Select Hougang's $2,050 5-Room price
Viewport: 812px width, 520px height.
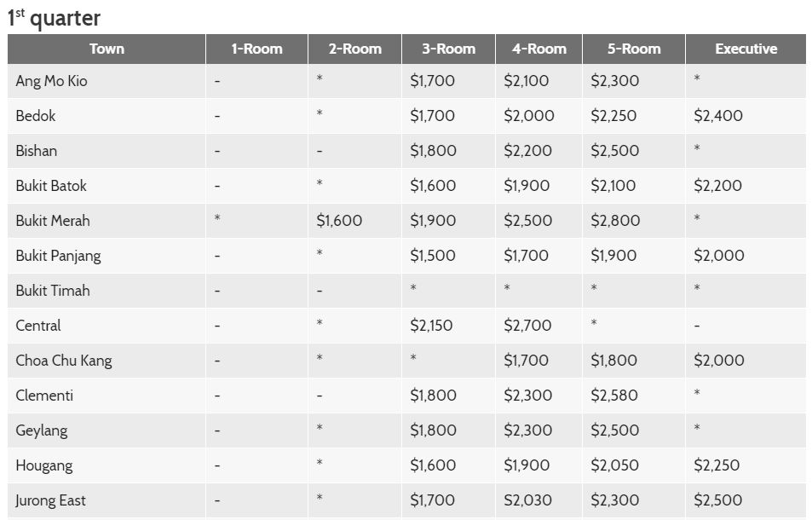pos(614,465)
